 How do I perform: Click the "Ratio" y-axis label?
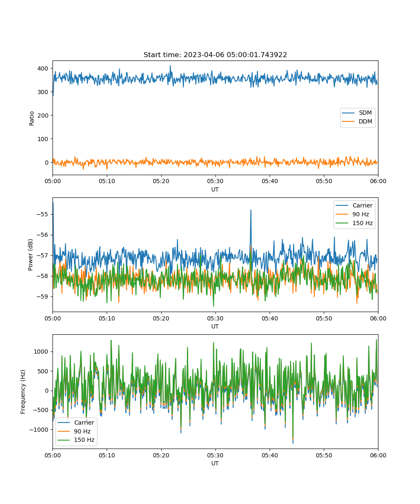click(x=32, y=118)
